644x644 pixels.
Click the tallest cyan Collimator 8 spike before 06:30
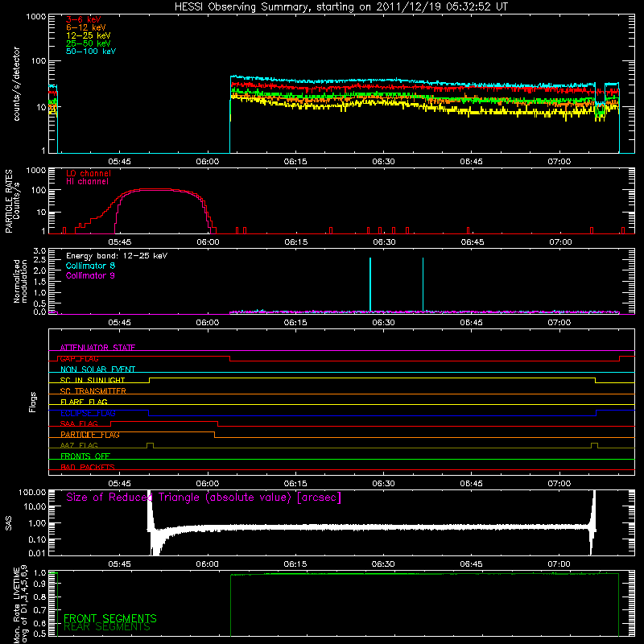click(370, 285)
